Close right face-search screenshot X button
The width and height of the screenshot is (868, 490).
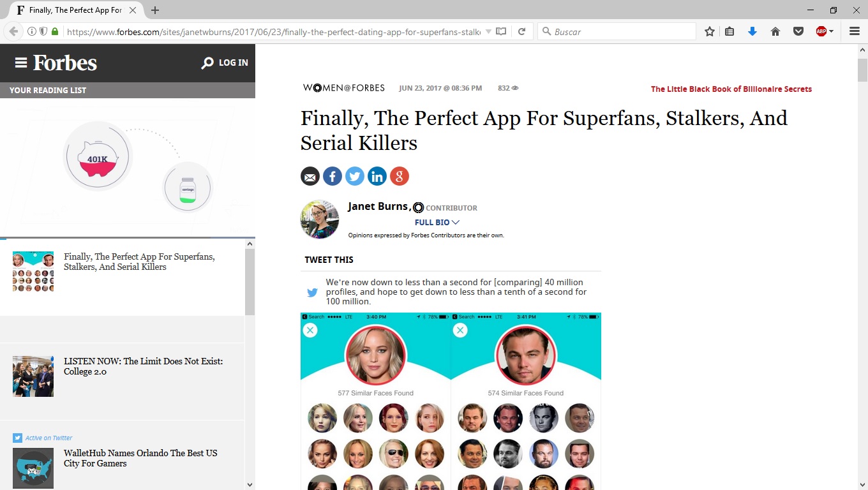click(x=460, y=330)
